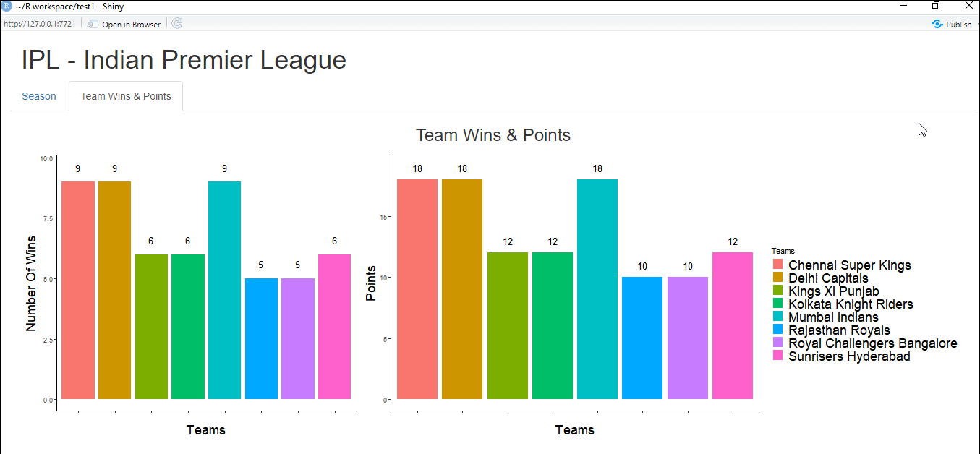Image resolution: width=980 pixels, height=454 pixels.
Task: Click the pink Sunrisers bar in Points chart
Action: click(732, 325)
